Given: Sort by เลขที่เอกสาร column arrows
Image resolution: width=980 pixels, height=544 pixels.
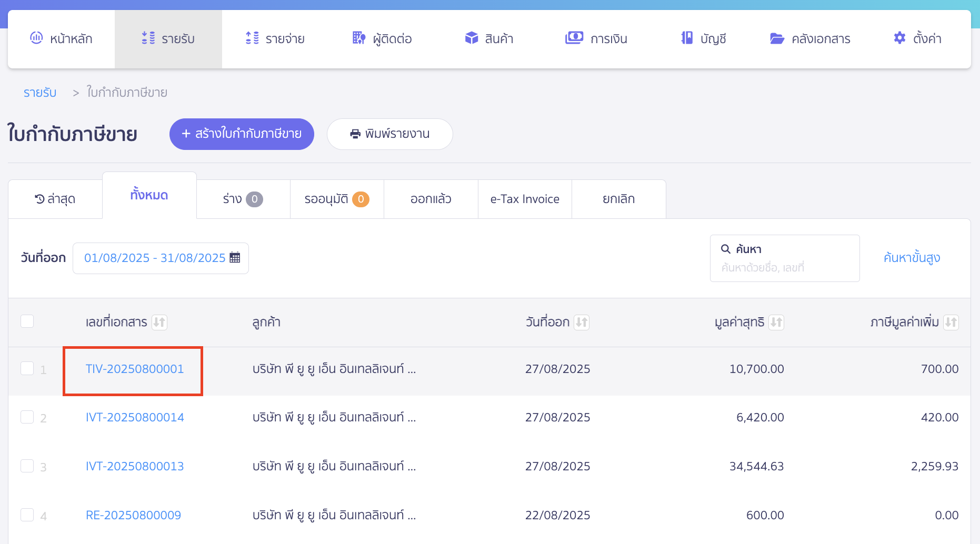Looking at the screenshot, I should 159,322.
